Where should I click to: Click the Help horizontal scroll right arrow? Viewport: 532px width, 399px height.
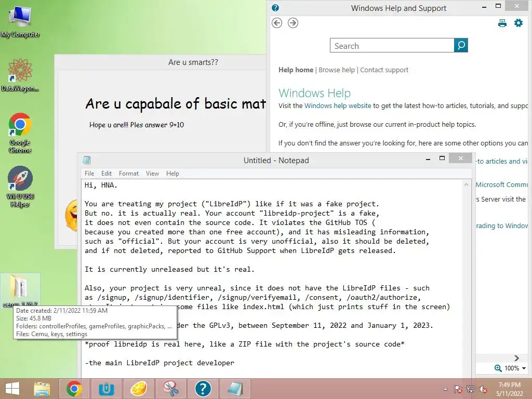tap(516, 358)
